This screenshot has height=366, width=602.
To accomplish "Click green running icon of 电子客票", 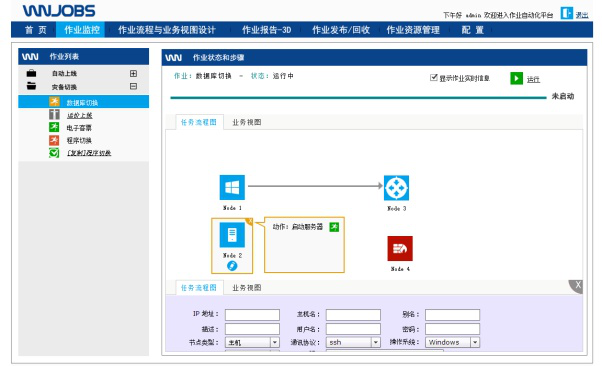I will [54, 127].
